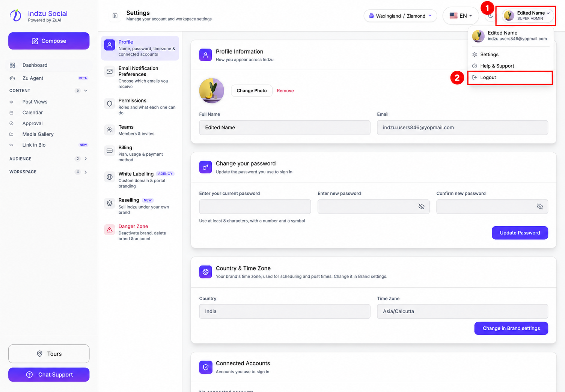Click the Email Notification envelope icon

(x=110, y=71)
